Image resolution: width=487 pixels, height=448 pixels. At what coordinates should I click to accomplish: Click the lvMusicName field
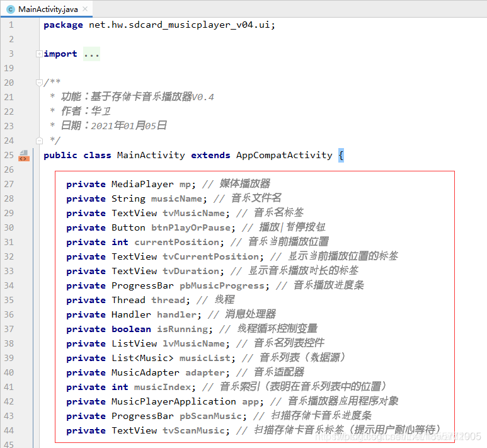pos(194,343)
